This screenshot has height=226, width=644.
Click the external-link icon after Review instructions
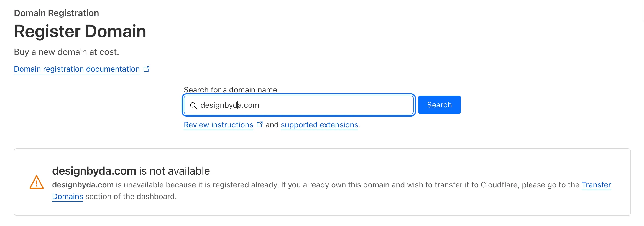pyautogui.click(x=260, y=125)
